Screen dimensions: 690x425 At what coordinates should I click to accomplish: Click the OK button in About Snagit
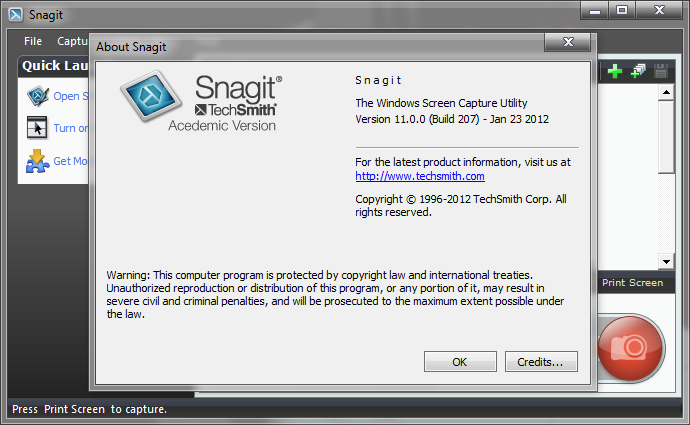coord(460,362)
